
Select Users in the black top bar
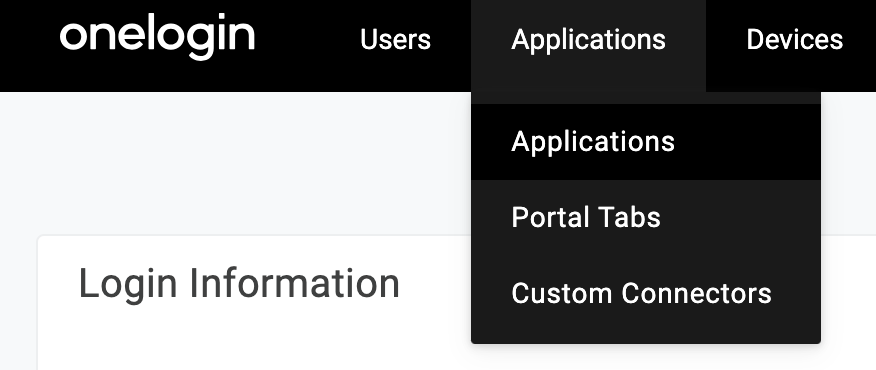coord(395,40)
